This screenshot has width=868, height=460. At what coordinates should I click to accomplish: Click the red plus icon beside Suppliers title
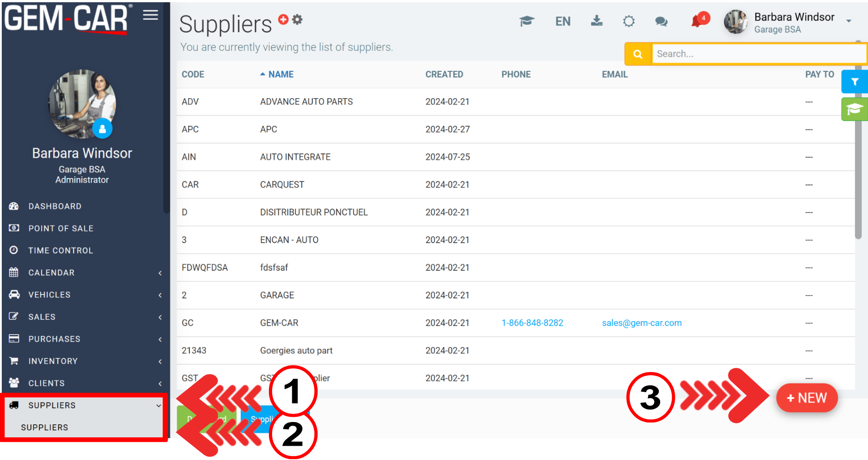pyautogui.click(x=283, y=19)
